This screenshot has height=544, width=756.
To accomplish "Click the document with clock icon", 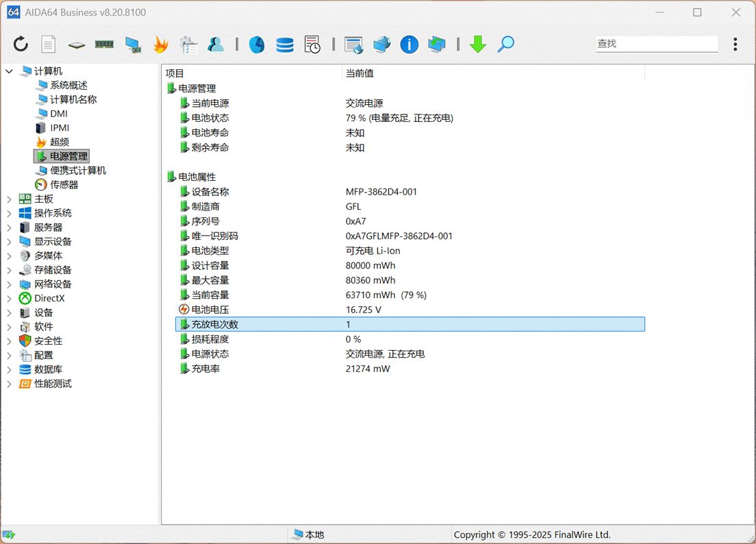I will [x=312, y=45].
